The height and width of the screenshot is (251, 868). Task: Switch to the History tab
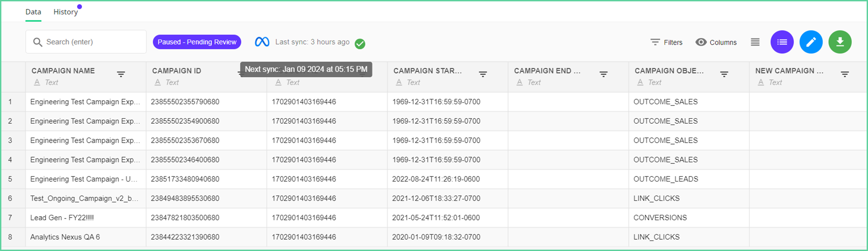(x=66, y=12)
